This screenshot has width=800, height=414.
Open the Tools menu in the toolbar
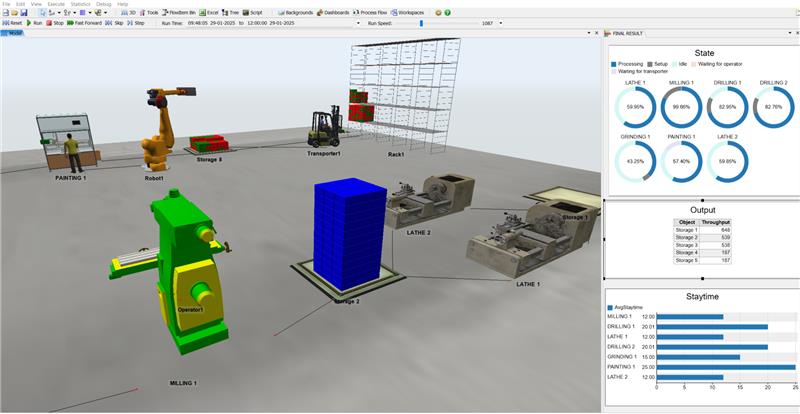click(x=149, y=12)
